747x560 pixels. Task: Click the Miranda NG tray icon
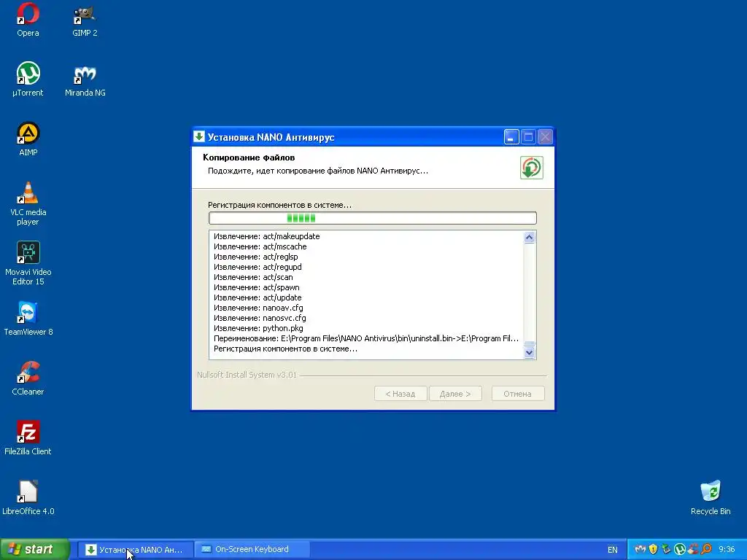[640, 549]
